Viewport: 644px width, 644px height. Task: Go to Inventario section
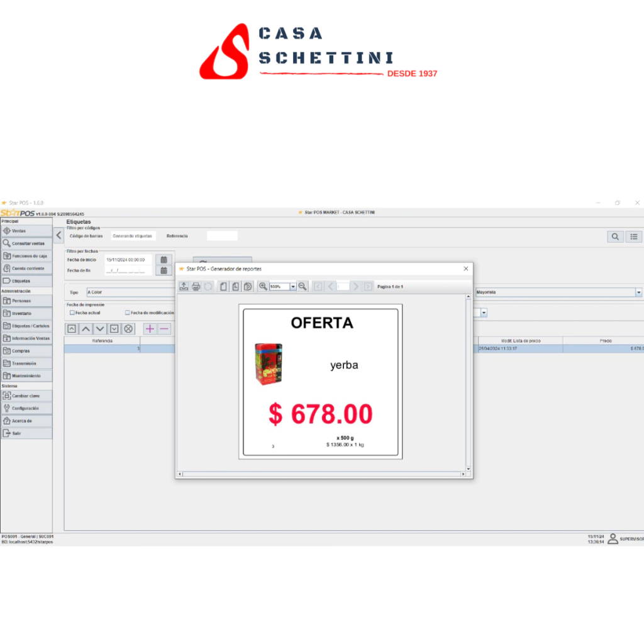(26, 313)
